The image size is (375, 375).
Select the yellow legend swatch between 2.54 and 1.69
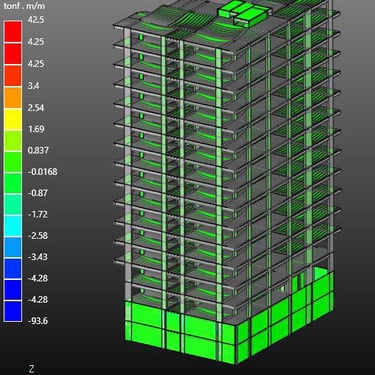click(13, 119)
